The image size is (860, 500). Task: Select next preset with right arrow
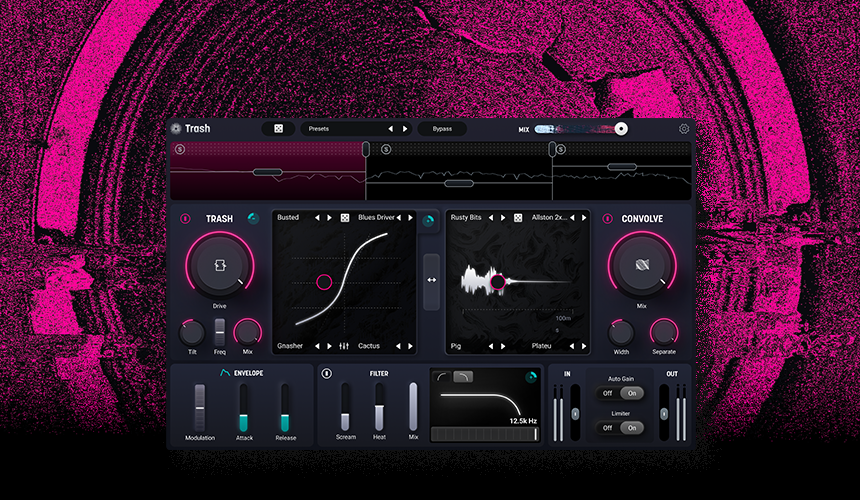click(x=405, y=129)
